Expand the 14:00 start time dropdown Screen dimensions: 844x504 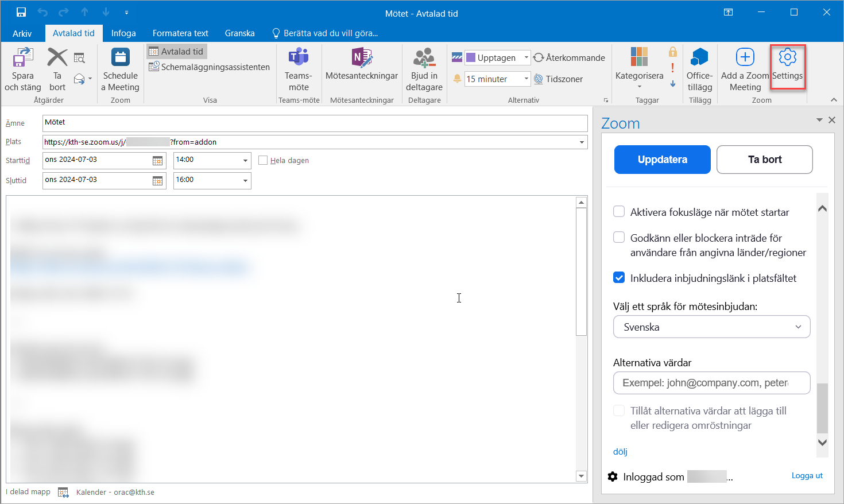[245, 161]
